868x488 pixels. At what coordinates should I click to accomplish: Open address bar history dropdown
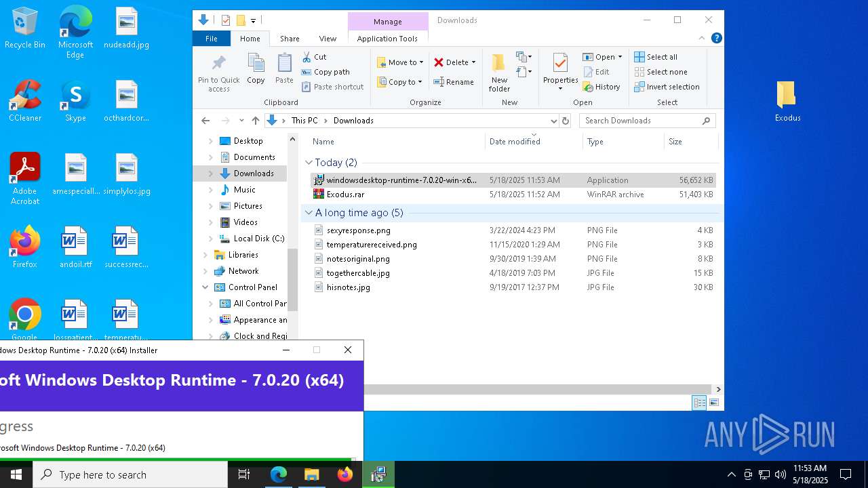[554, 121]
